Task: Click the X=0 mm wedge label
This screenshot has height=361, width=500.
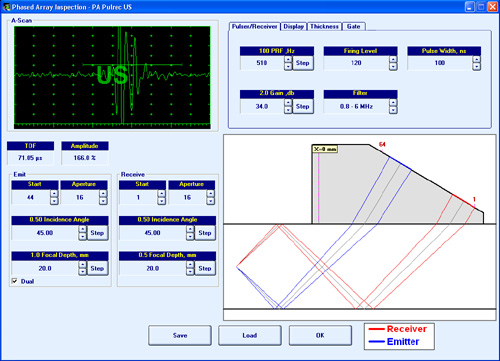Action: point(325,149)
